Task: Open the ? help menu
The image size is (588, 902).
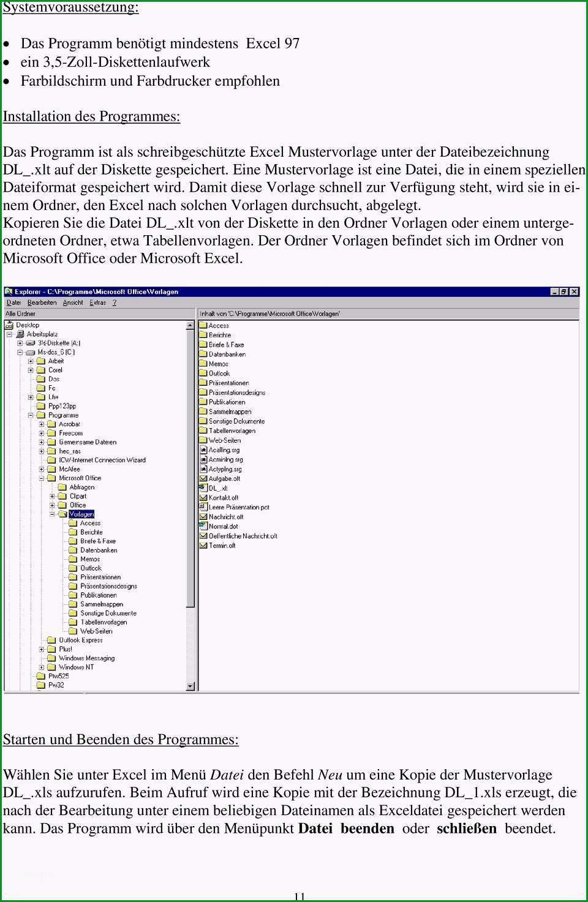Action: pyautogui.click(x=114, y=303)
